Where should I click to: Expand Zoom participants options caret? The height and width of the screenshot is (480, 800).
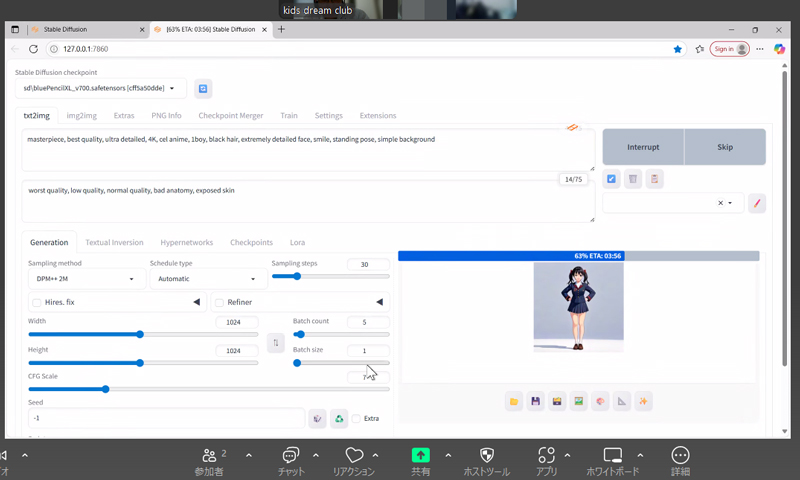pos(249,455)
